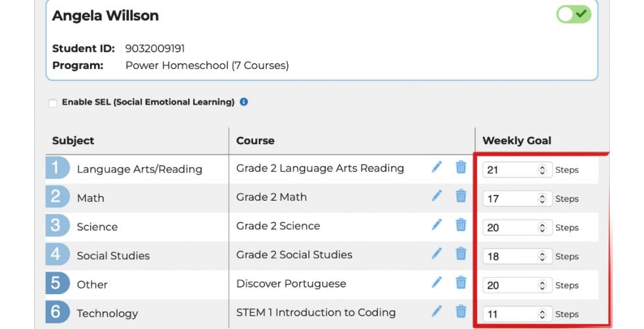Screen dimensions: 644x329
Task: Adjust Math weekly goal stepper arrows
Action: tap(542, 199)
